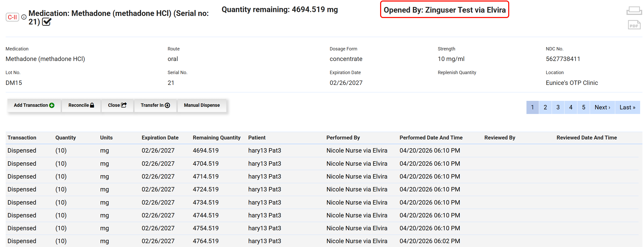Click the Performed By column header
The image size is (644, 247).
[x=343, y=138]
